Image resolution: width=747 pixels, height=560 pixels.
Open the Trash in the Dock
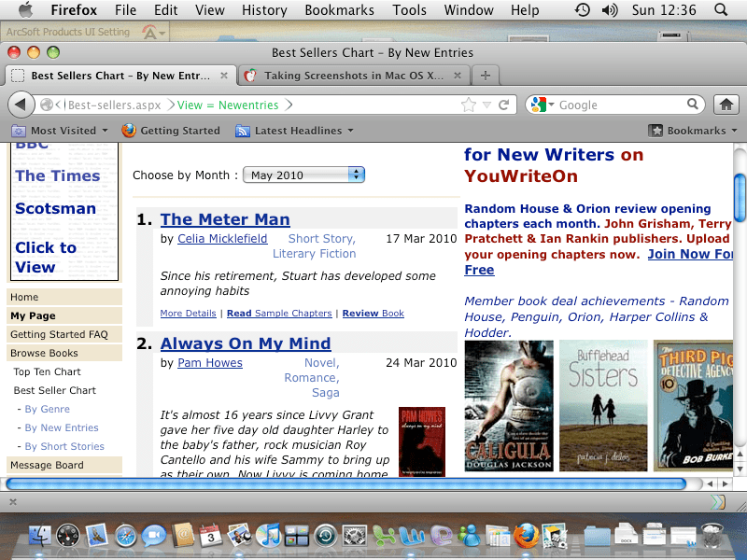tap(712, 535)
